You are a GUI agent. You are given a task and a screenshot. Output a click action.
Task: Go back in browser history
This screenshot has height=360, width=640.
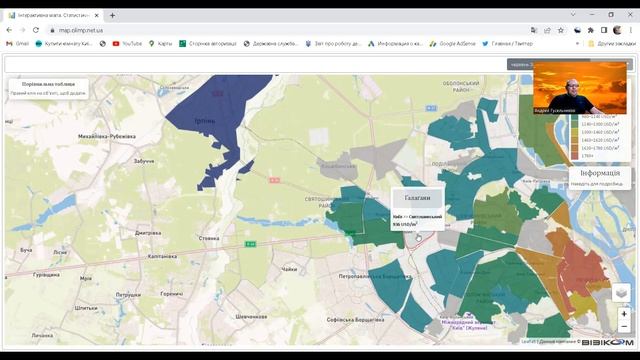(x=9, y=30)
